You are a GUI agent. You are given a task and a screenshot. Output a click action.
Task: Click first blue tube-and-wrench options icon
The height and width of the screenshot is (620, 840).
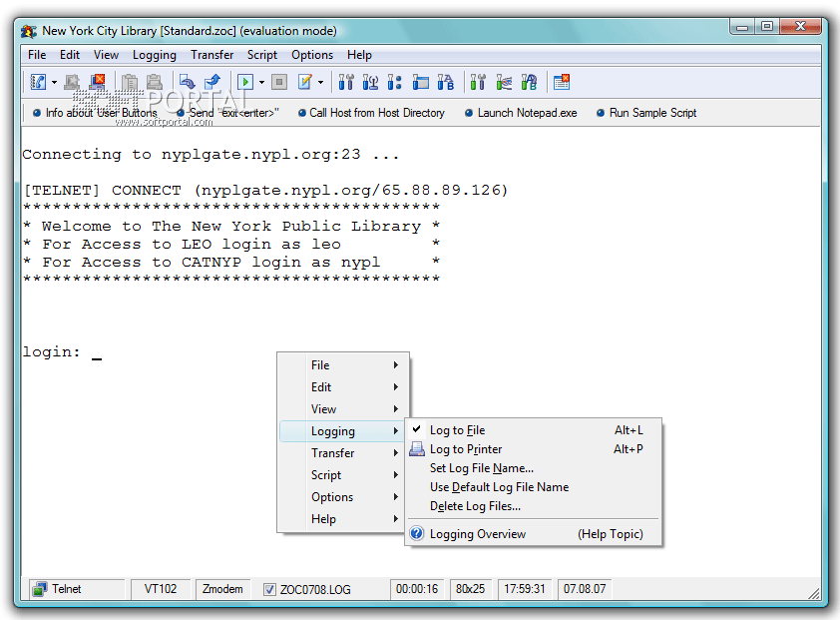(x=346, y=82)
